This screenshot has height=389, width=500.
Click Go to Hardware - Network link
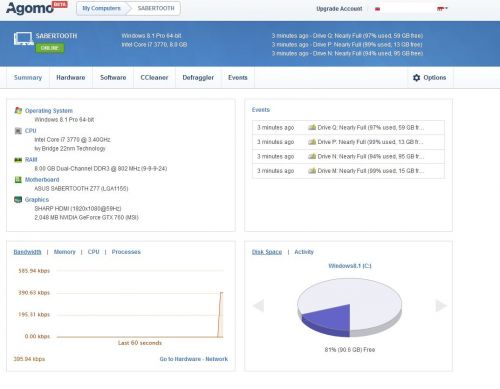(194, 359)
